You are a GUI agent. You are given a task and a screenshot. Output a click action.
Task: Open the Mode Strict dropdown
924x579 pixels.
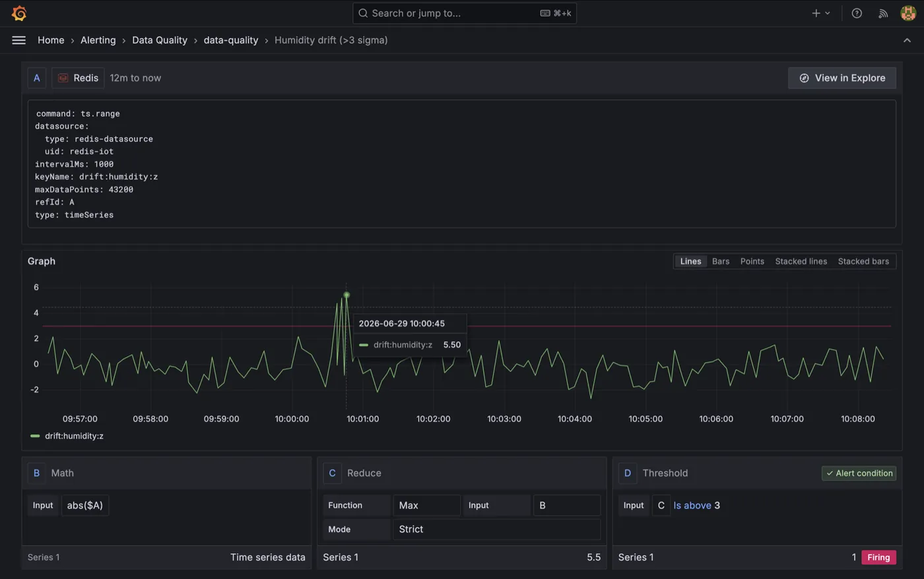[x=497, y=529]
